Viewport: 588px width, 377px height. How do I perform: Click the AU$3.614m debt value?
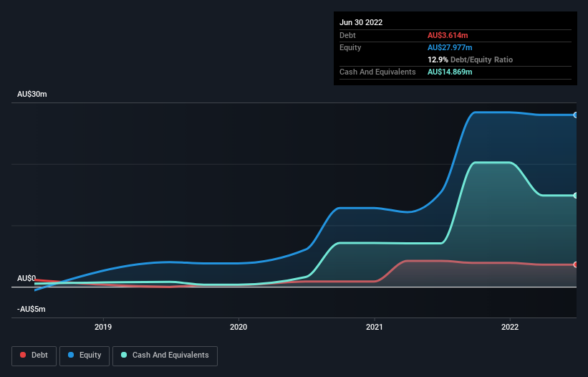(x=448, y=35)
